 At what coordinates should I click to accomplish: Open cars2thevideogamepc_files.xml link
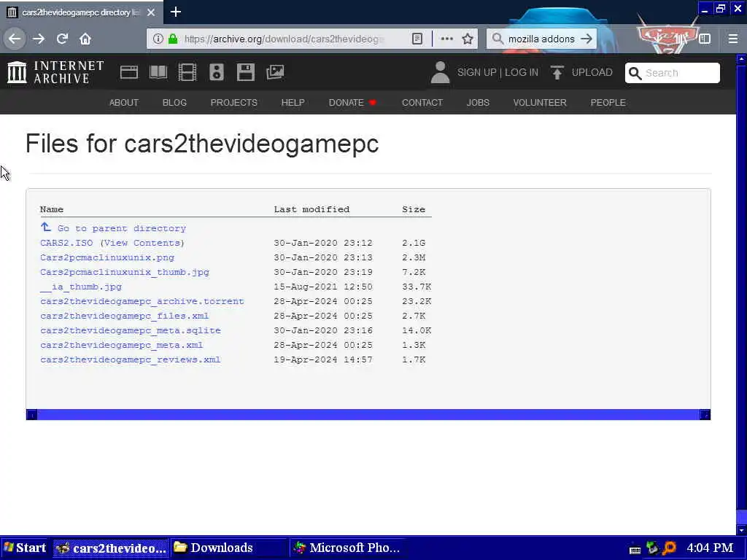tap(124, 316)
